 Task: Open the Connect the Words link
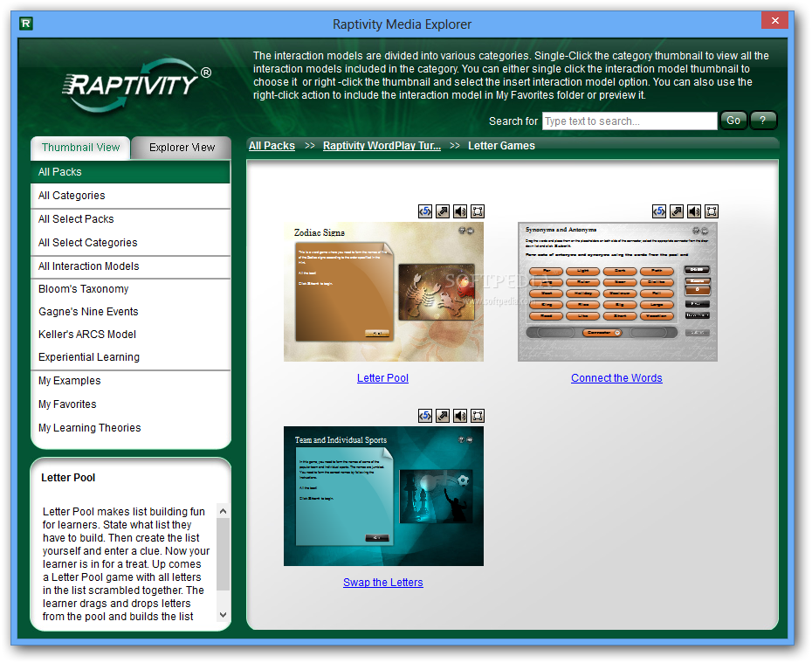pyautogui.click(x=616, y=378)
